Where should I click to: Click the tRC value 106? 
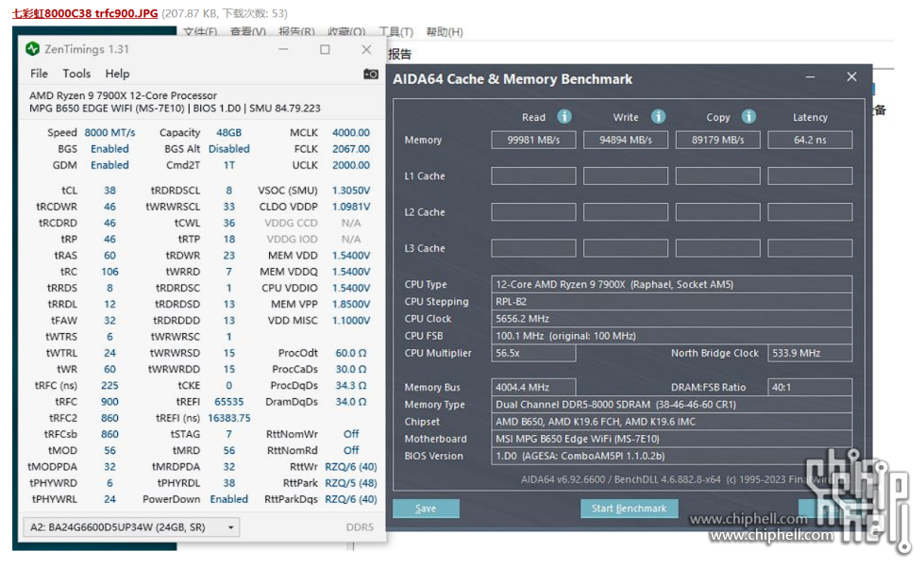[x=109, y=272]
